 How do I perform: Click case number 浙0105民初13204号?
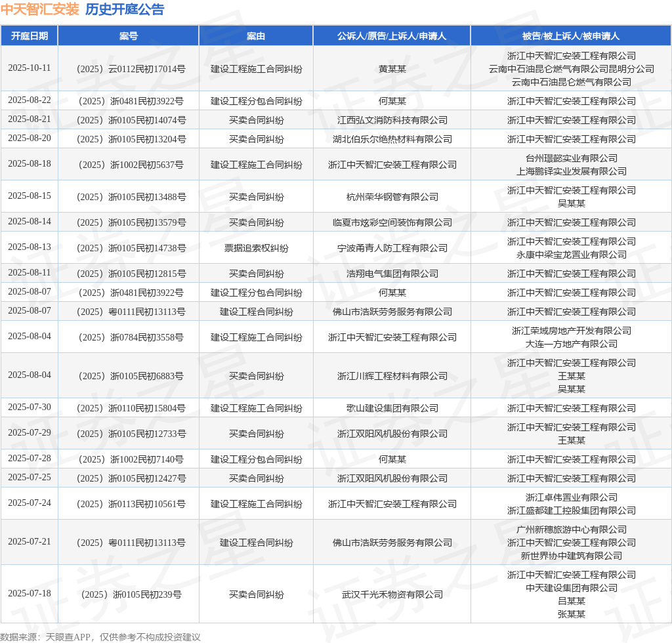[x=131, y=139]
